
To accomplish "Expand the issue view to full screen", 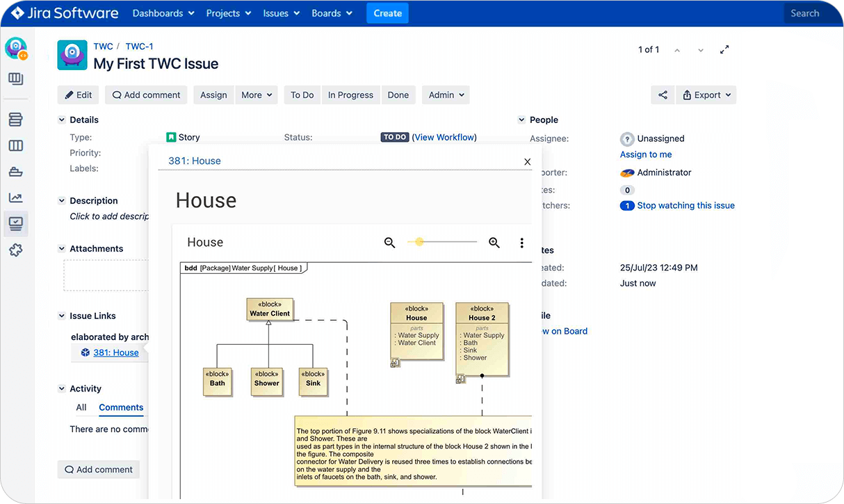I will point(724,49).
